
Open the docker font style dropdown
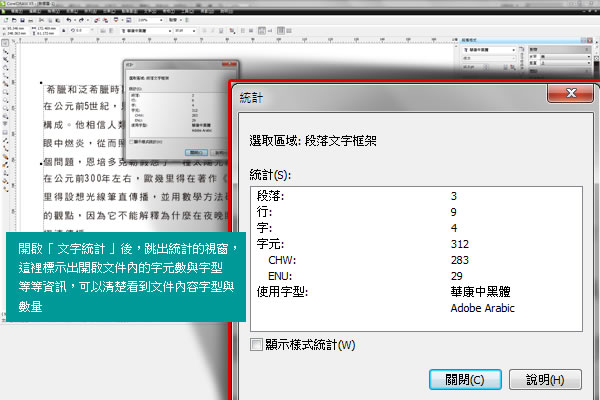(514, 58)
